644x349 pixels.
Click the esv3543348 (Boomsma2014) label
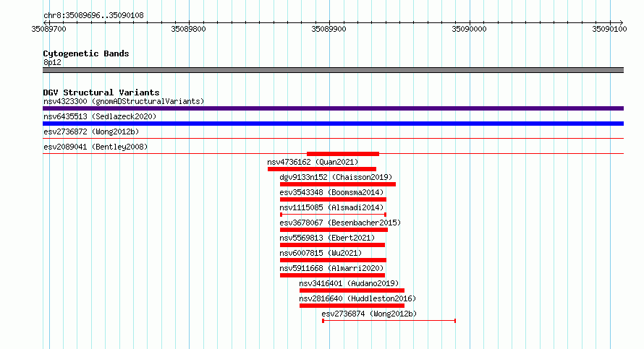click(x=331, y=192)
